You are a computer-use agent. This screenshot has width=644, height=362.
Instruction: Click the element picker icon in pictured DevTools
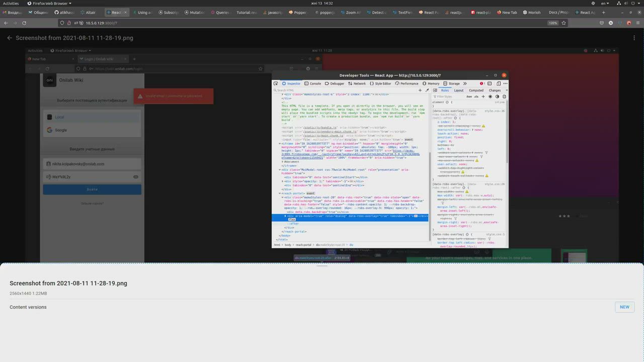[276, 83]
